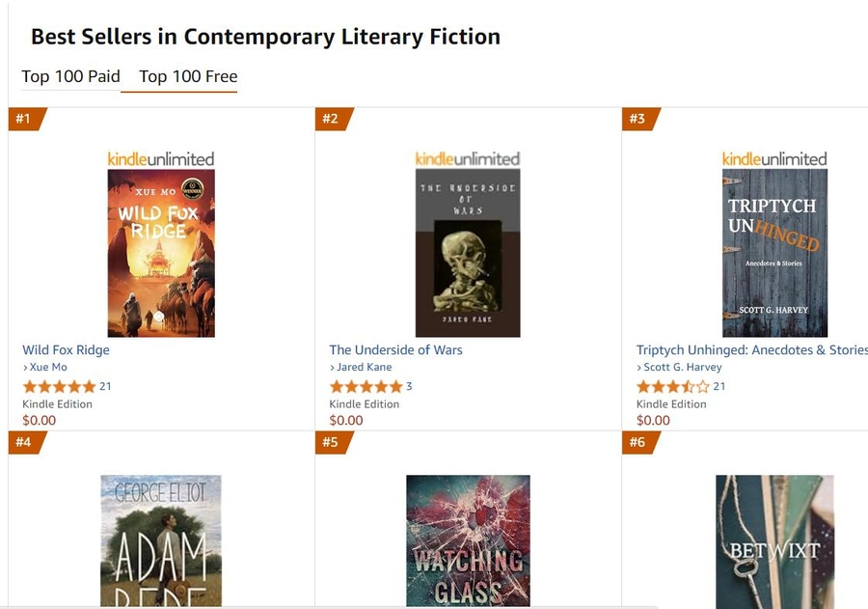
Task: View author Scott G. Harvey's page
Action: (x=683, y=368)
